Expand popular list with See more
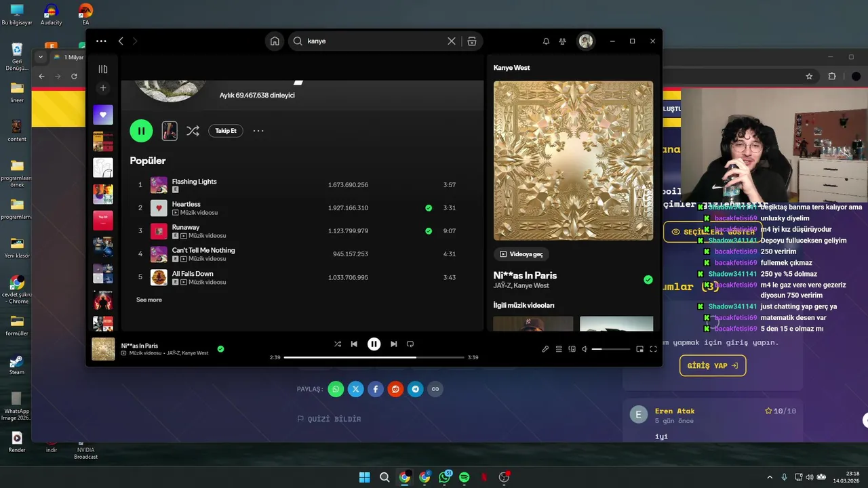 (149, 300)
